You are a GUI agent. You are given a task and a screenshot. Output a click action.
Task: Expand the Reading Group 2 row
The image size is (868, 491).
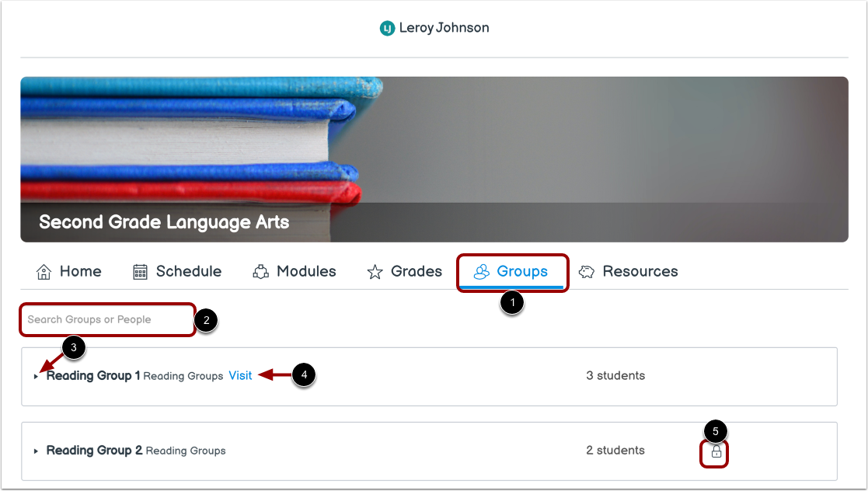(35, 451)
